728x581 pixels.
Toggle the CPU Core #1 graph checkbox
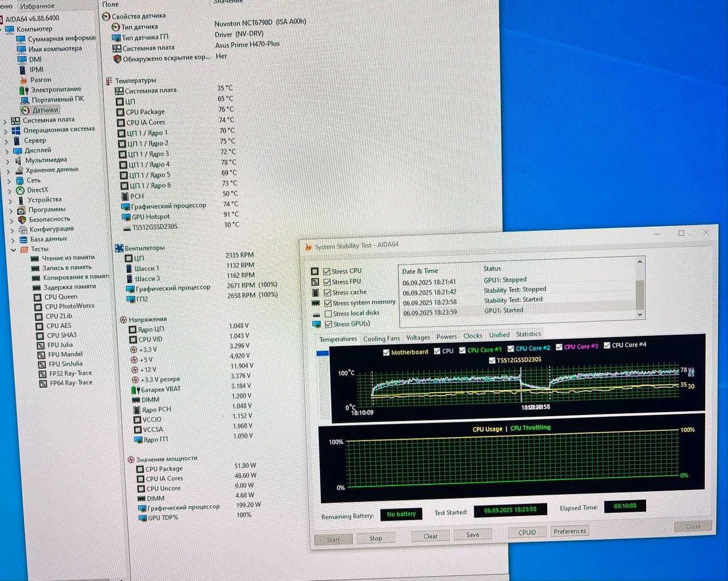point(462,351)
